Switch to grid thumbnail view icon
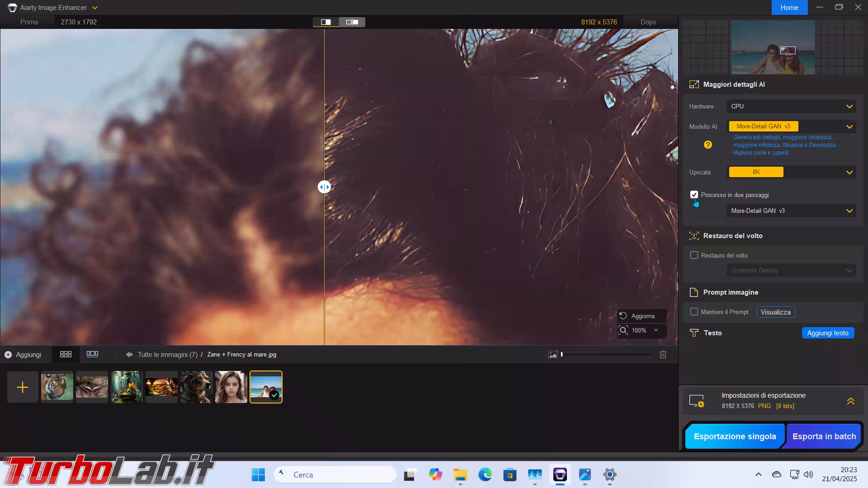868x488 pixels. [x=66, y=355]
